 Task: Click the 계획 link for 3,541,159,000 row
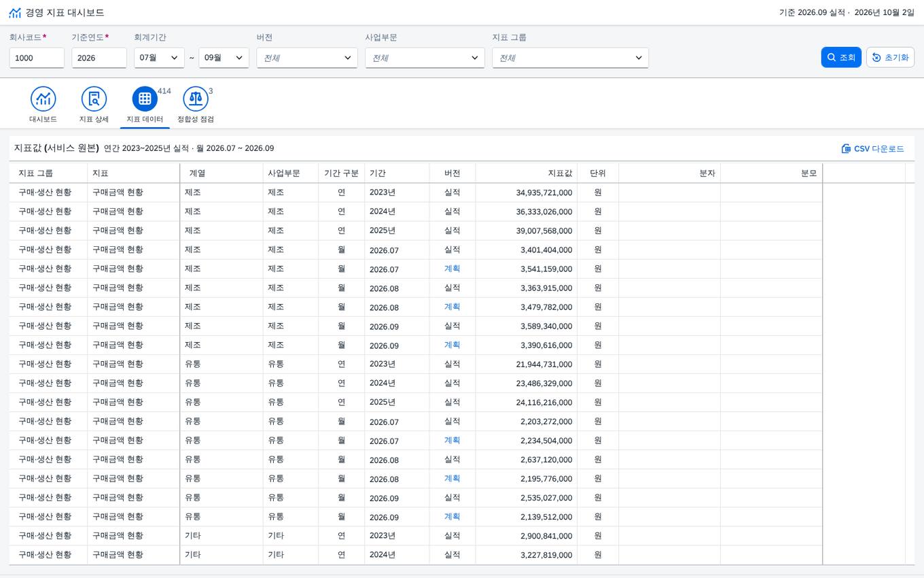point(452,269)
